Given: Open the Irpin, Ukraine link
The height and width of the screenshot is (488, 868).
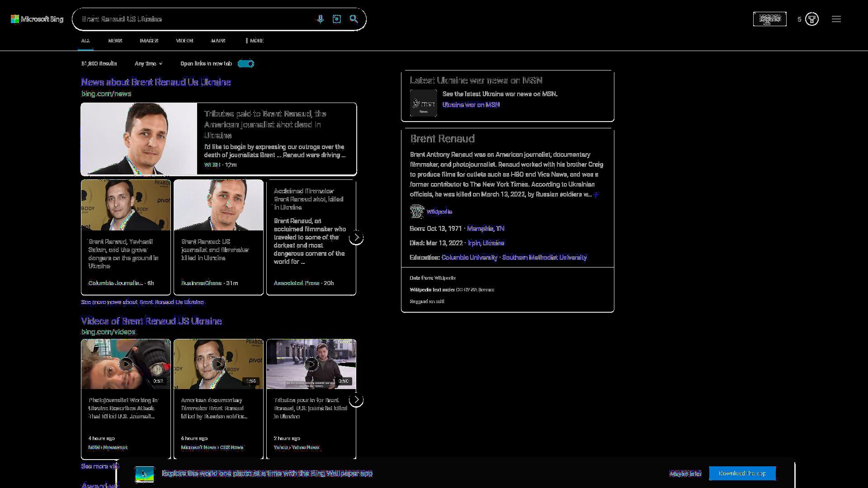Looking at the screenshot, I should [486, 243].
